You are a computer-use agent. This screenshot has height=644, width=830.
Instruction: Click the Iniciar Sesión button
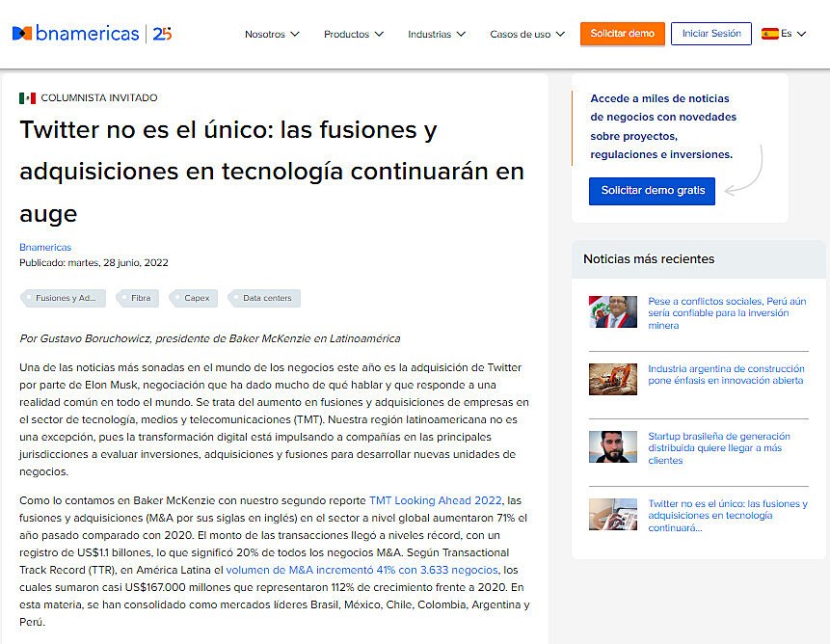(x=710, y=34)
